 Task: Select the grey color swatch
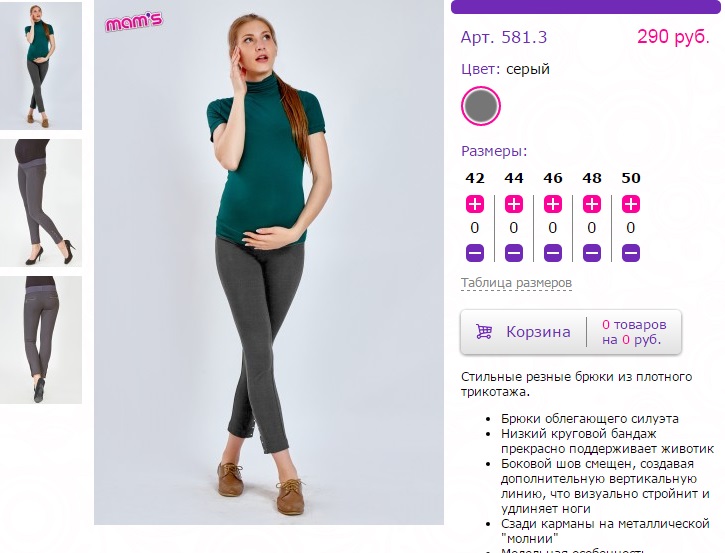point(481,106)
